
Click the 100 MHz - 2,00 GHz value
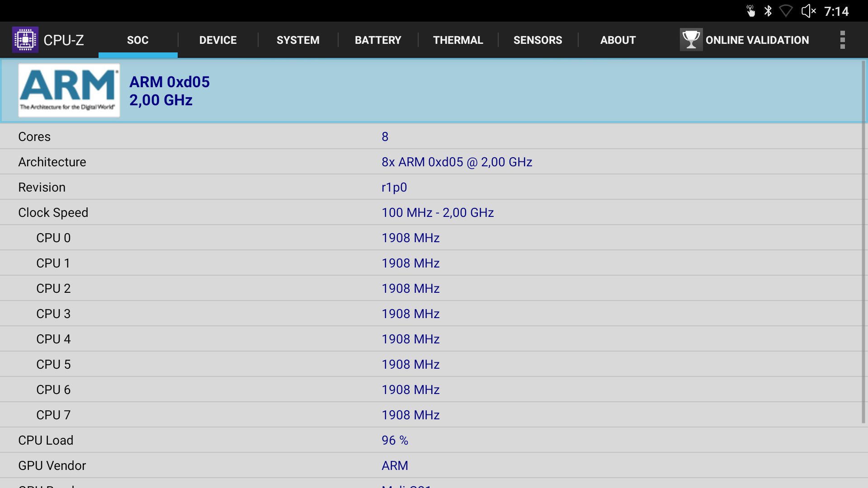[x=438, y=212]
